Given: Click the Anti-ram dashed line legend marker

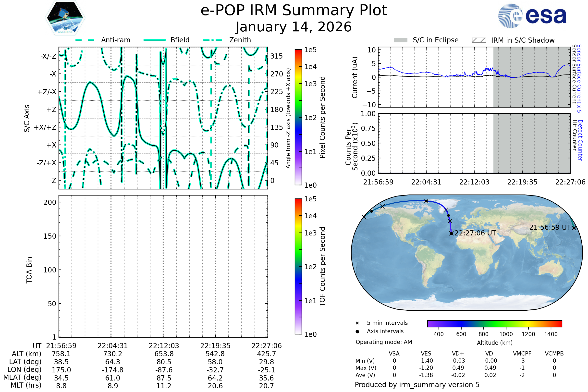Looking at the screenshot, I should [x=85, y=40].
